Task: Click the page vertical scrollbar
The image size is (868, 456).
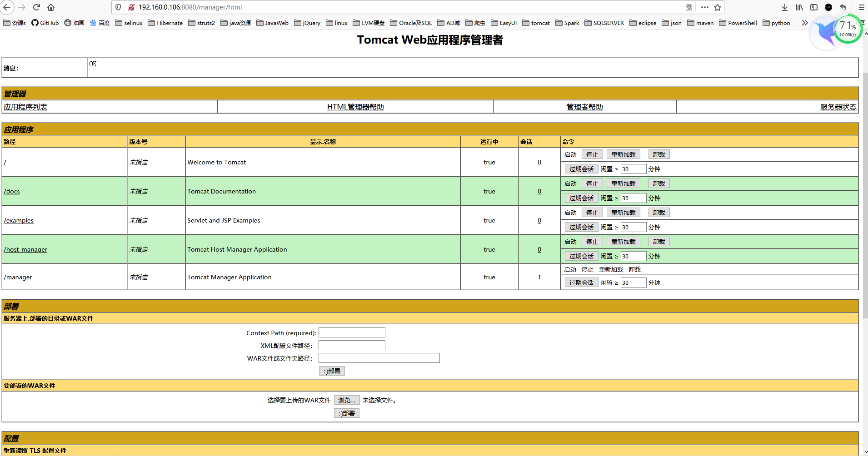Action: pyautogui.click(x=865, y=195)
